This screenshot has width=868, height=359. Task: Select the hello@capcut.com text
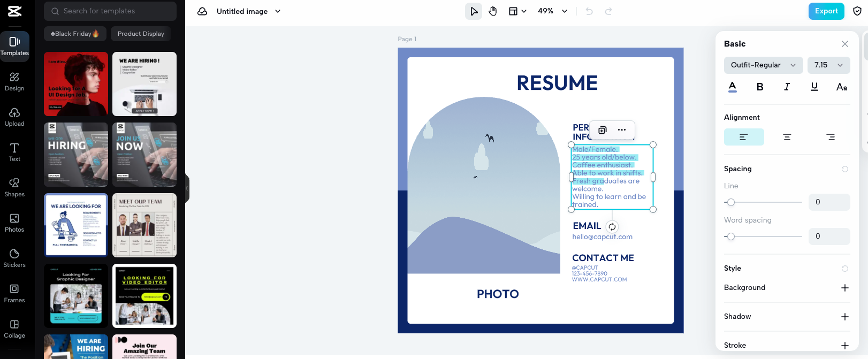tap(602, 236)
